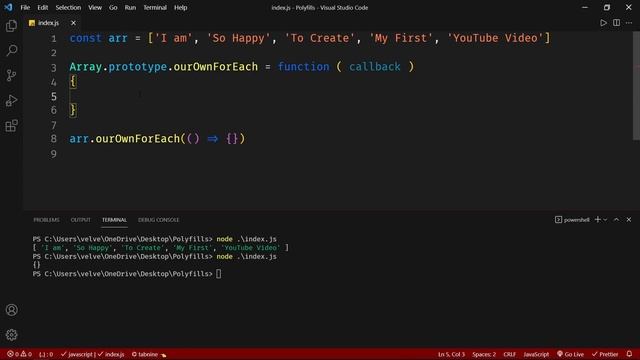
Task: Click errors and warnings count indicator
Action: tap(19, 354)
